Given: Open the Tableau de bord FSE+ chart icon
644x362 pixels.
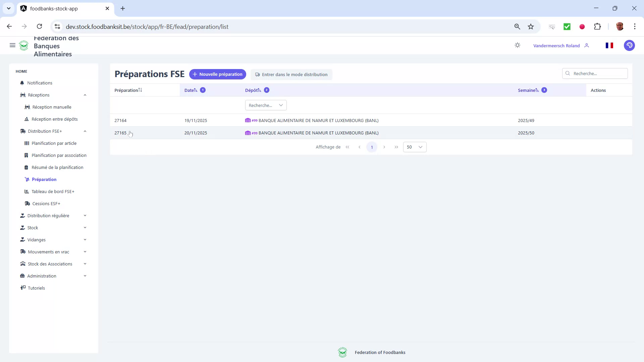Looking at the screenshot, I should click(x=26, y=191).
